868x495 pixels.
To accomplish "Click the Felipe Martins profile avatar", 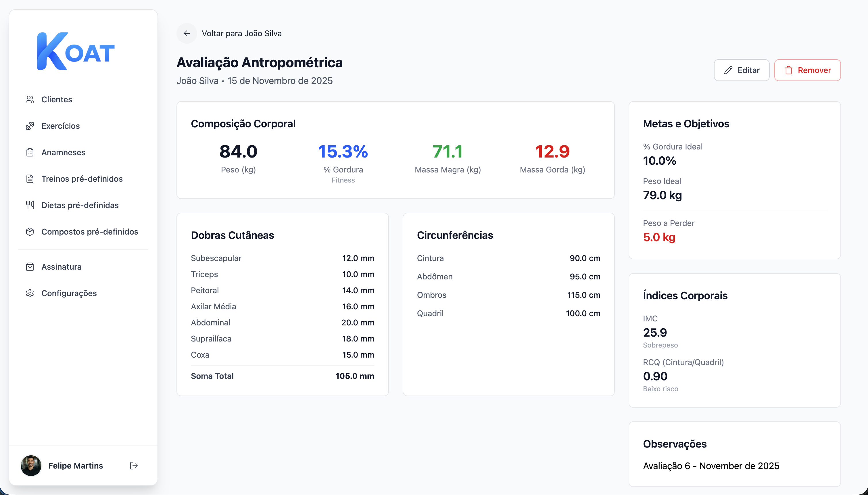I will pyautogui.click(x=31, y=465).
